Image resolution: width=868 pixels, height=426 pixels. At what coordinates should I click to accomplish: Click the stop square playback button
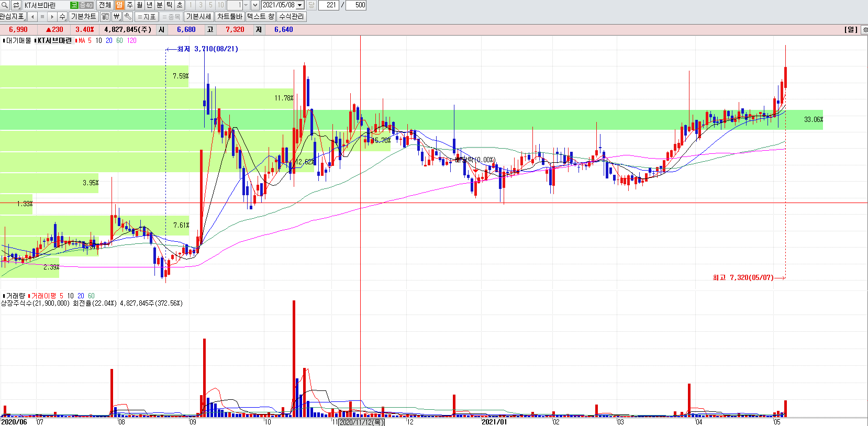click(x=42, y=17)
